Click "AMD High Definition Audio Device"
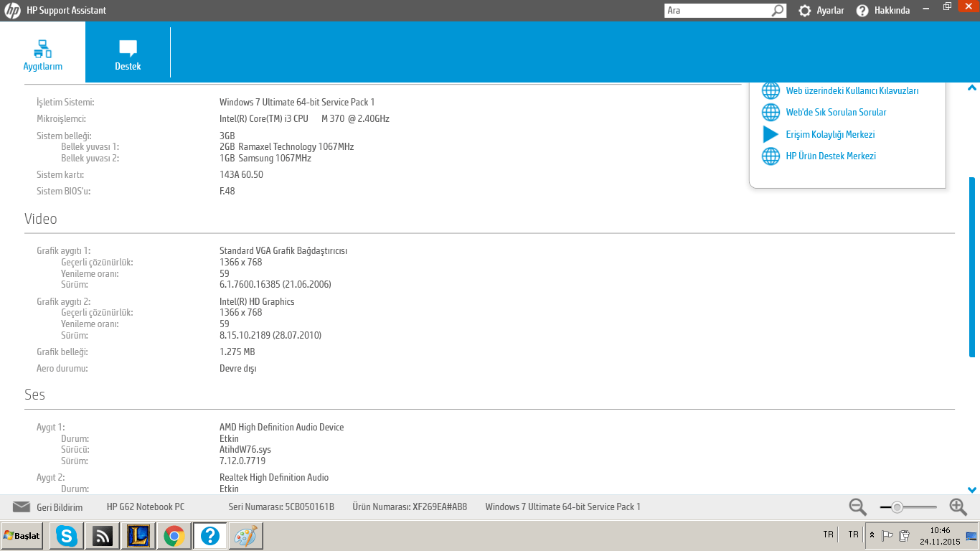The width and height of the screenshot is (980, 551). point(282,428)
